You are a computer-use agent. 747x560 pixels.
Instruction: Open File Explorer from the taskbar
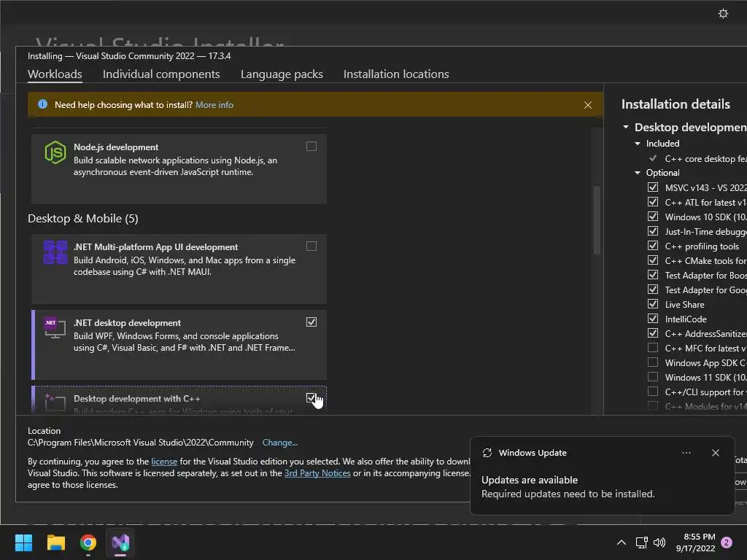pos(55,542)
